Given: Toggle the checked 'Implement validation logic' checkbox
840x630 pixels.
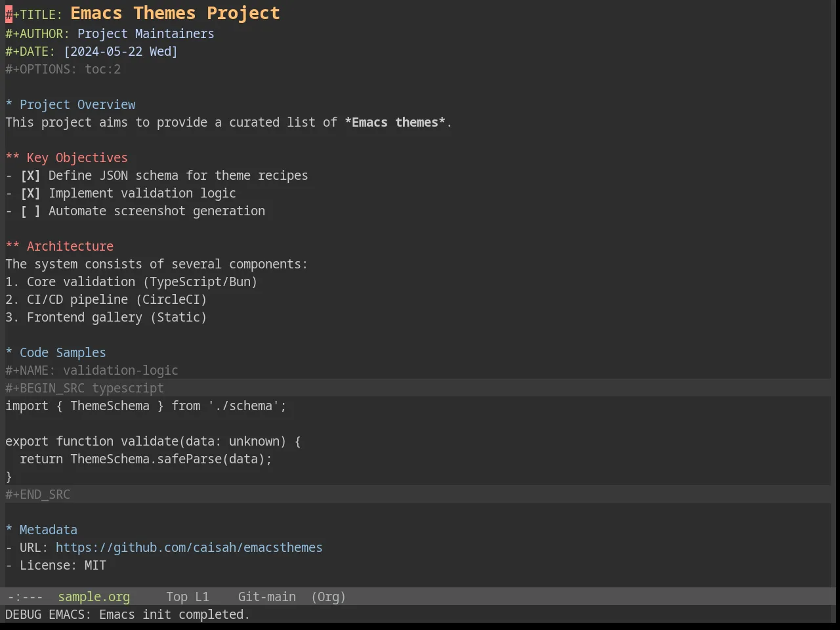Looking at the screenshot, I should (30, 193).
